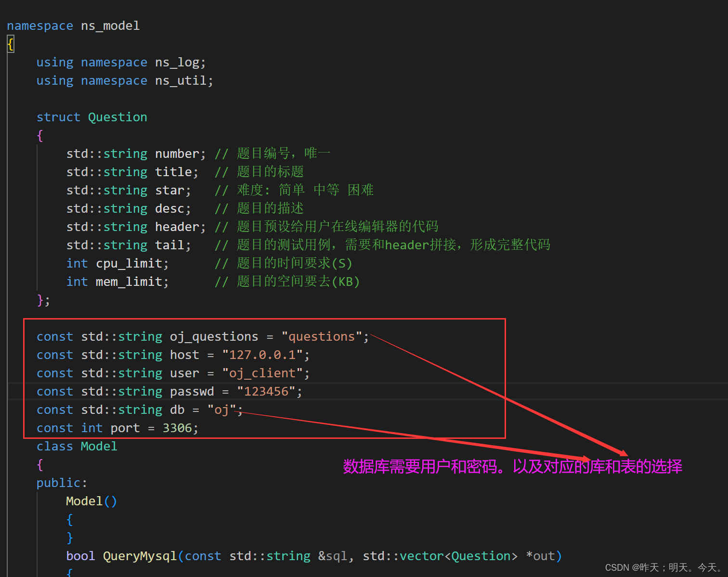Click the "class Model" declaration
Viewport: 728px width, 577px height.
pyautogui.click(x=77, y=447)
